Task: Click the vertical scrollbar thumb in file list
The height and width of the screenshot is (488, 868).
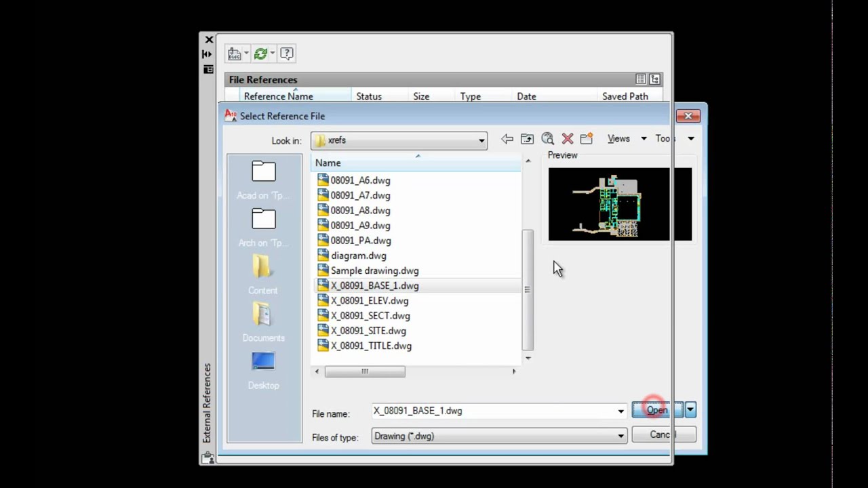Action: pyautogui.click(x=528, y=289)
